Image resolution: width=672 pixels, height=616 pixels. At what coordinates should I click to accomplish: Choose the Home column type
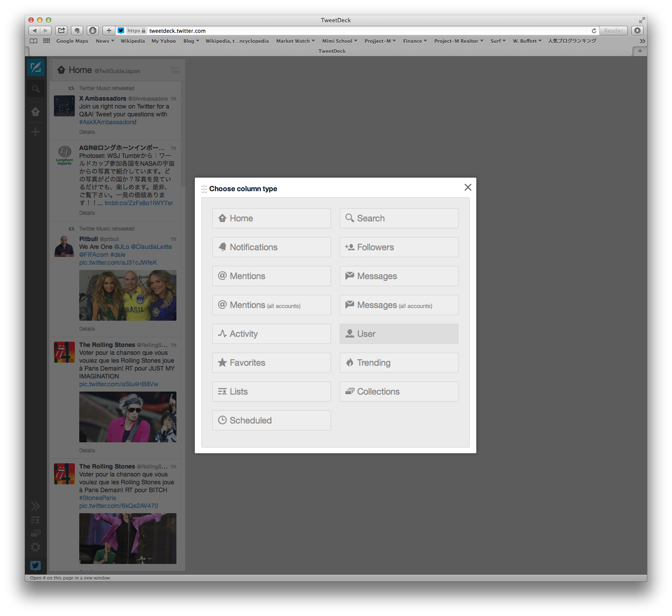(271, 218)
